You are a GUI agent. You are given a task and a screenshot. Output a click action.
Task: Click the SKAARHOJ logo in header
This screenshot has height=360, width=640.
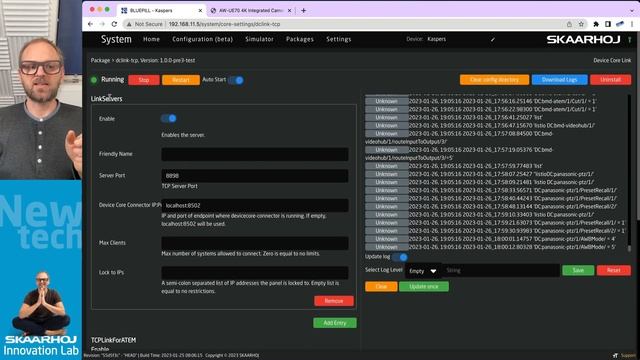click(583, 39)
